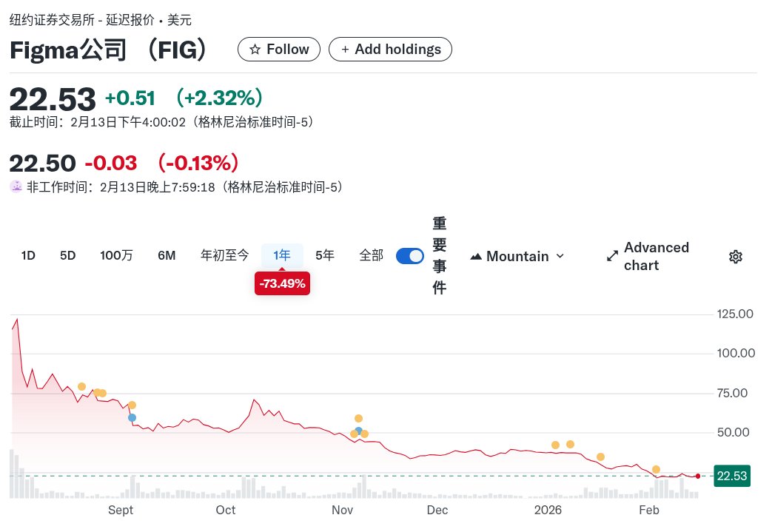
Task: Select the 1D range tab
Action: pyautogui.click(x=28, y=255)
